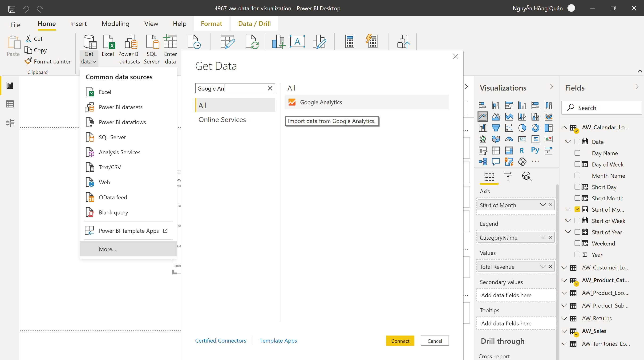This screenshot has width=644, height=360.
Task: Select the scatter chart visualization
Action: pos(509,128)
